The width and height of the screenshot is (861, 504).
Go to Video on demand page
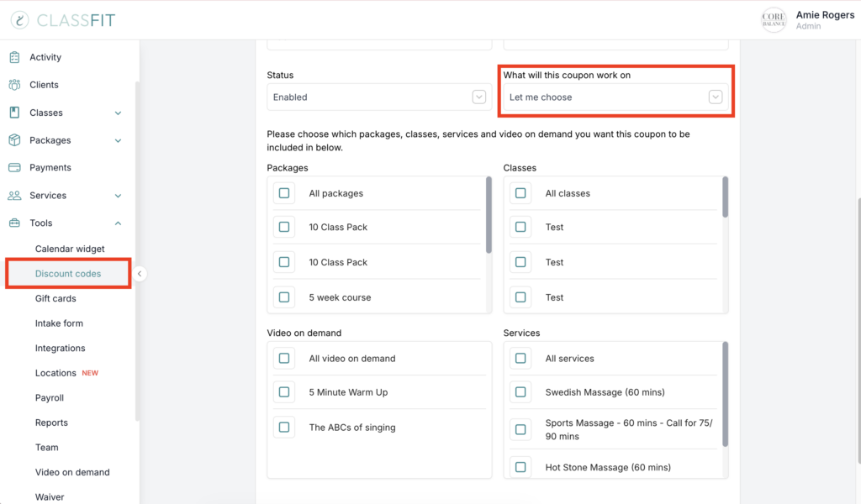72,472
